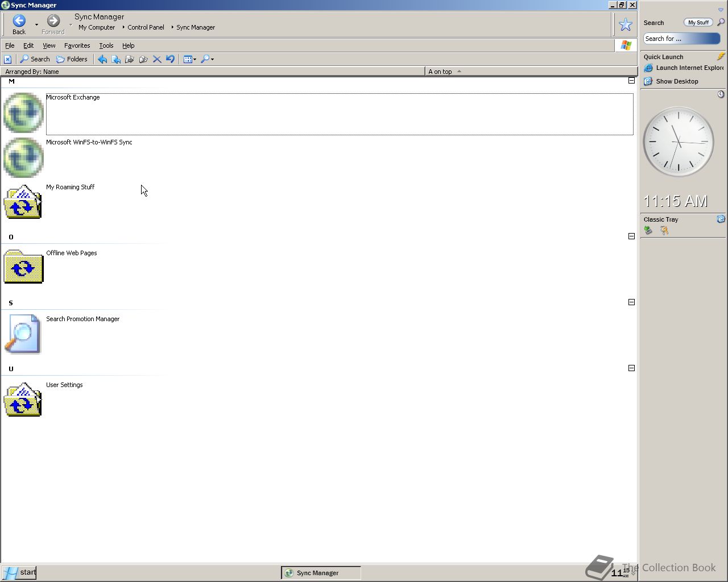Click the 'A on top' sort header
The width and height of the screenshot is (728, 582).
[x=531, y=72]
